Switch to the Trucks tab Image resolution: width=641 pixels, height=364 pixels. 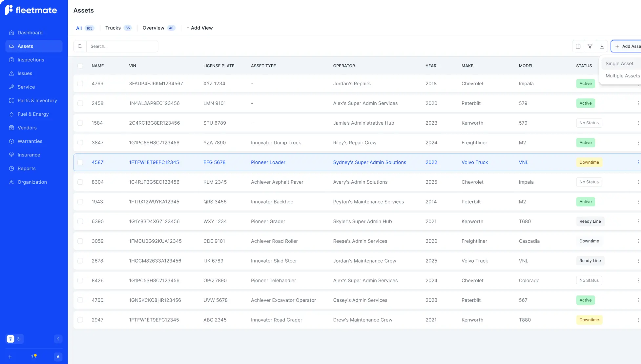113,28
